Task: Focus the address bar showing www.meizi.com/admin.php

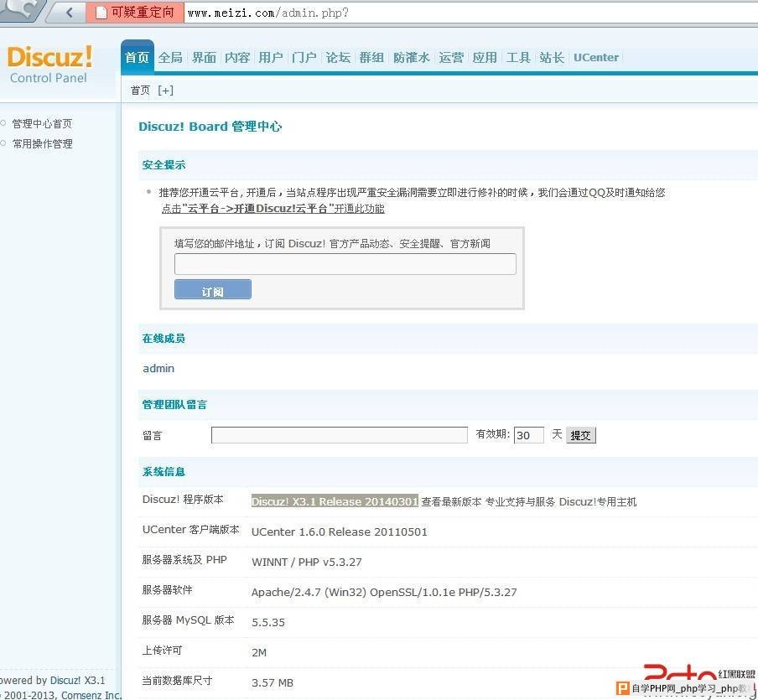Action: pos(469,13)
